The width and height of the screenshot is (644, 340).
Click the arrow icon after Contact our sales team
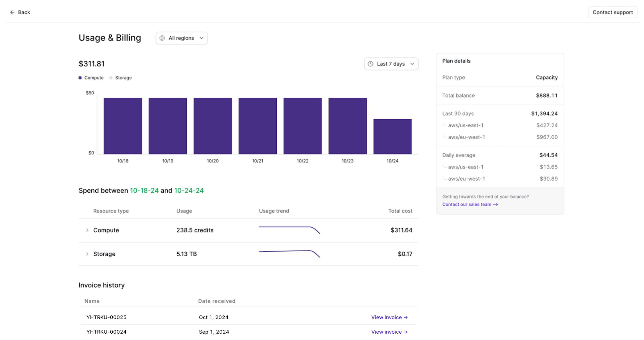pyautogui.click(x=495, y=205)
